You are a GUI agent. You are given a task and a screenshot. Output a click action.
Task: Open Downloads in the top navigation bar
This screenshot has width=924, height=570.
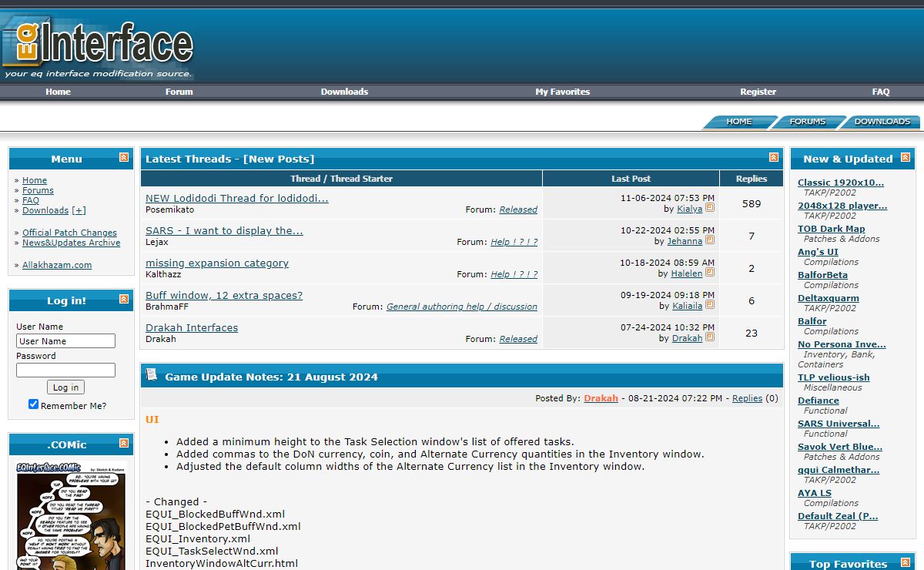pos(344,92)
